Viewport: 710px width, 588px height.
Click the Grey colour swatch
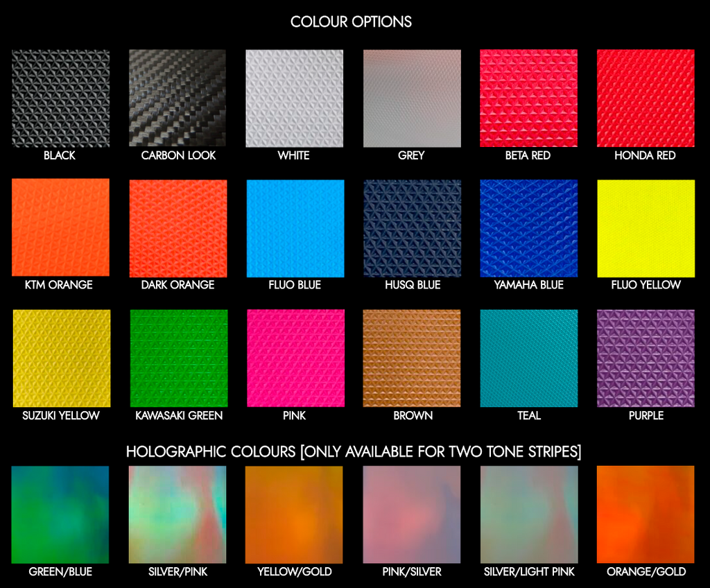[412, 98]
